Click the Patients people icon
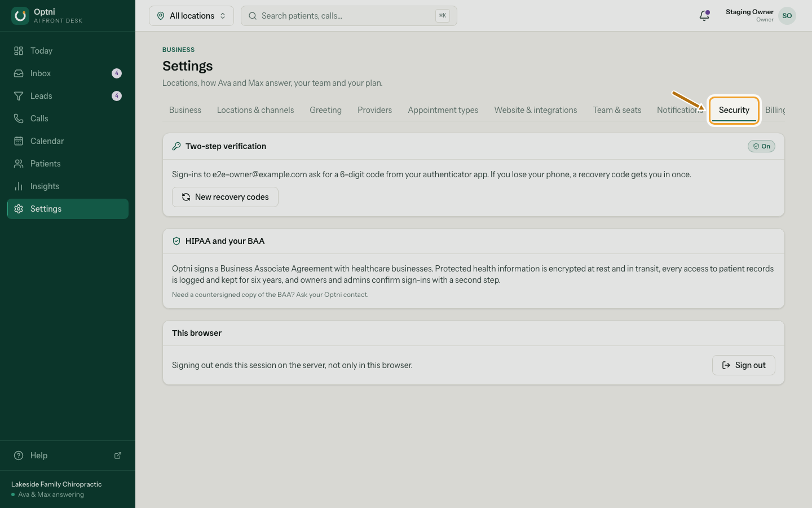812x508 pixels. [x=19, y=164]
